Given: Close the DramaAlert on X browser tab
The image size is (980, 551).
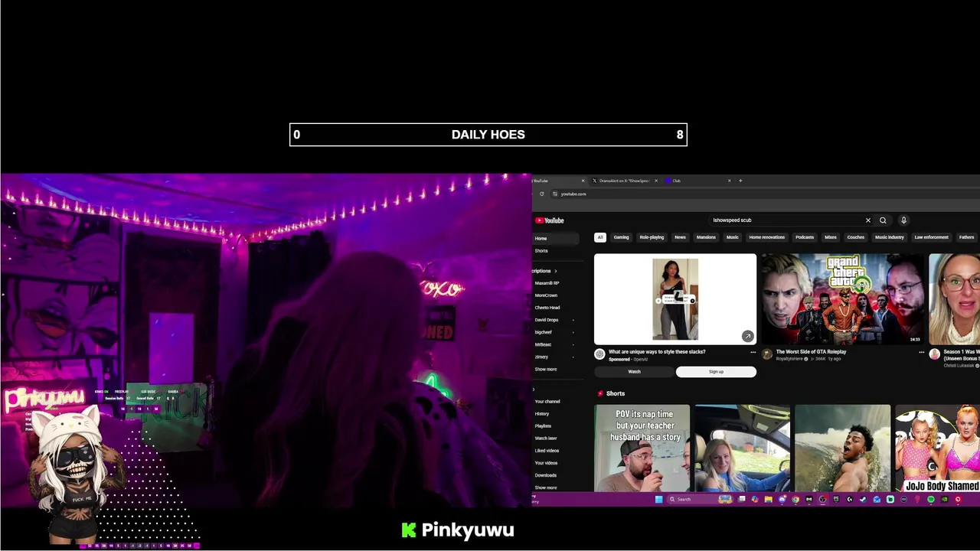Looking at the screenshot, I should [x=655, y=181].
